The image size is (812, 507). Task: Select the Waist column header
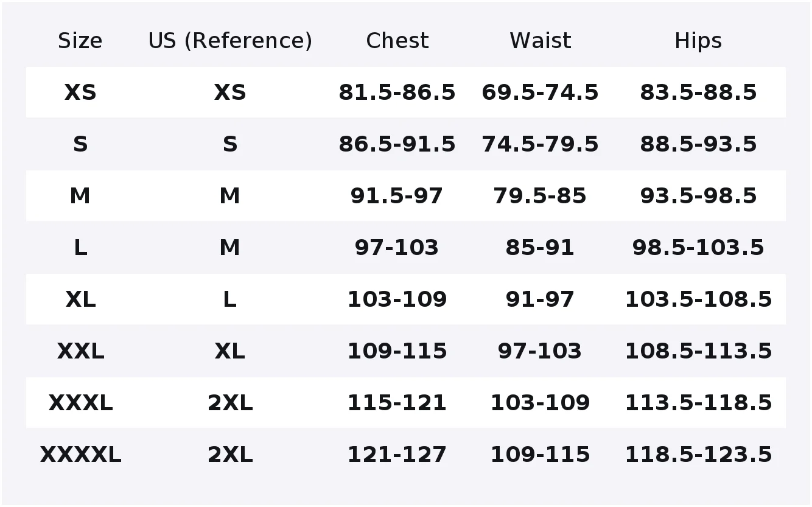(540, 41)
